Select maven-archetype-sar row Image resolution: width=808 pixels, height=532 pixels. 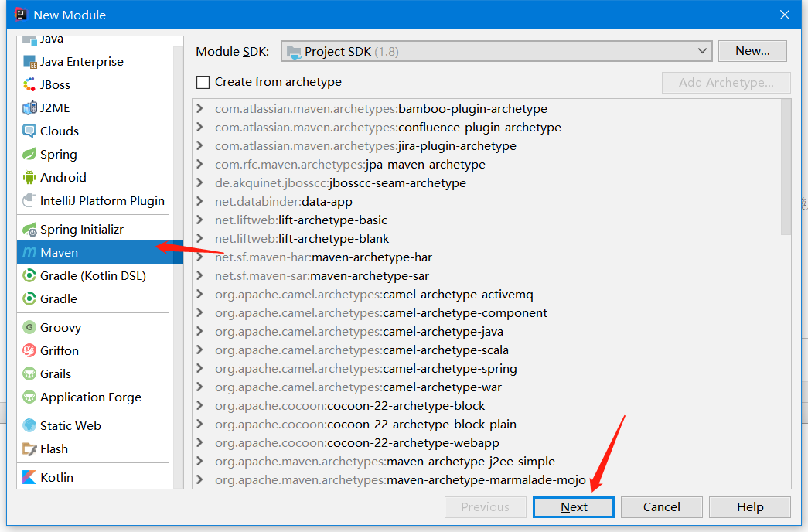[486, 276]
